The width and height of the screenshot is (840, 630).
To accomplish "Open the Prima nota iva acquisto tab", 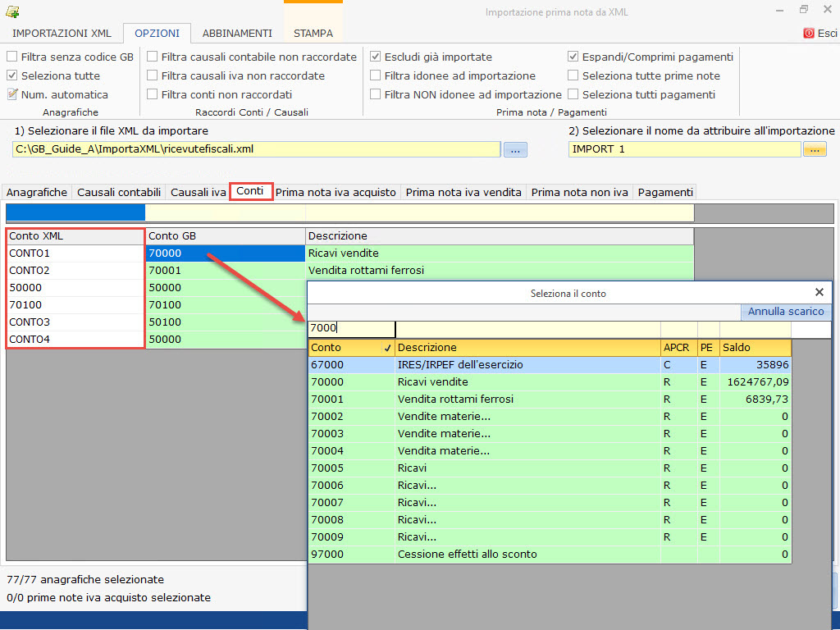I will 336,192.
